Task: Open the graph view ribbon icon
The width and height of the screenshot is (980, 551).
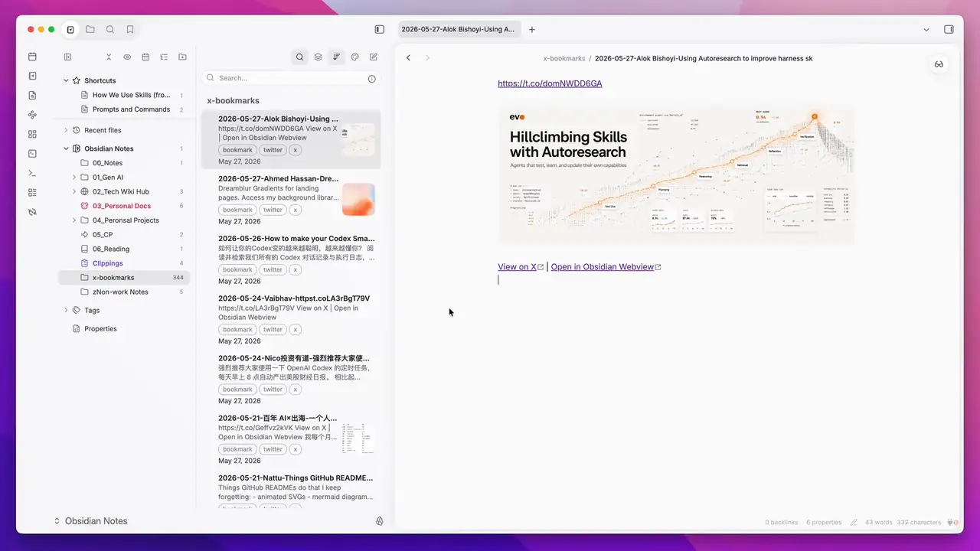Action: (x=32, y=115)
